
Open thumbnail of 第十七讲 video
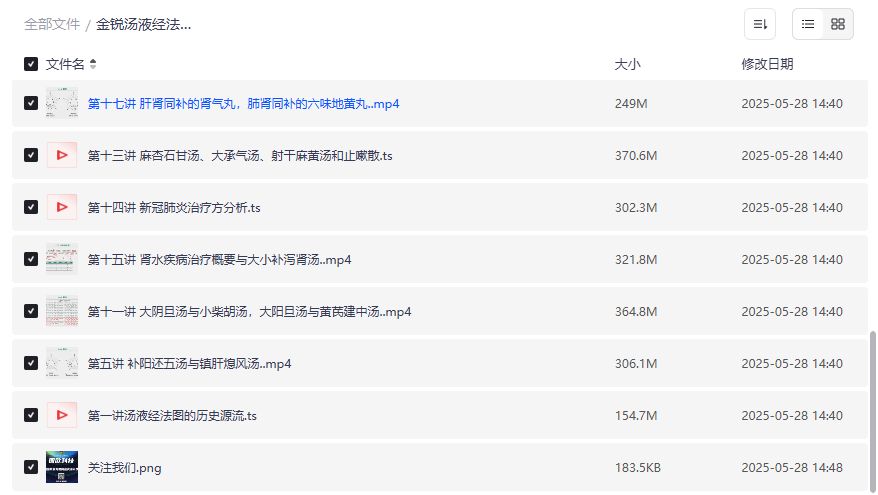pos(62,103)
